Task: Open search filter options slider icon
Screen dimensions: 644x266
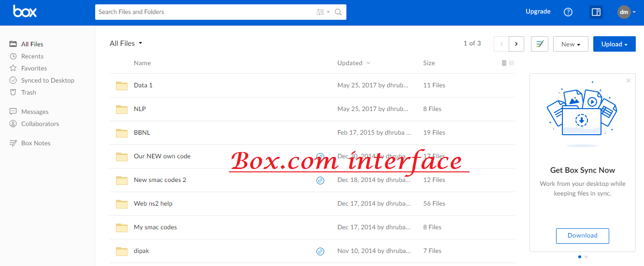Action: 320,12
